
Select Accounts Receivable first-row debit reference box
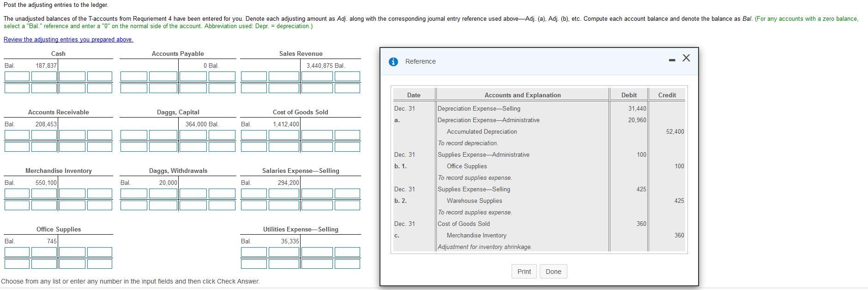(17, 135)
